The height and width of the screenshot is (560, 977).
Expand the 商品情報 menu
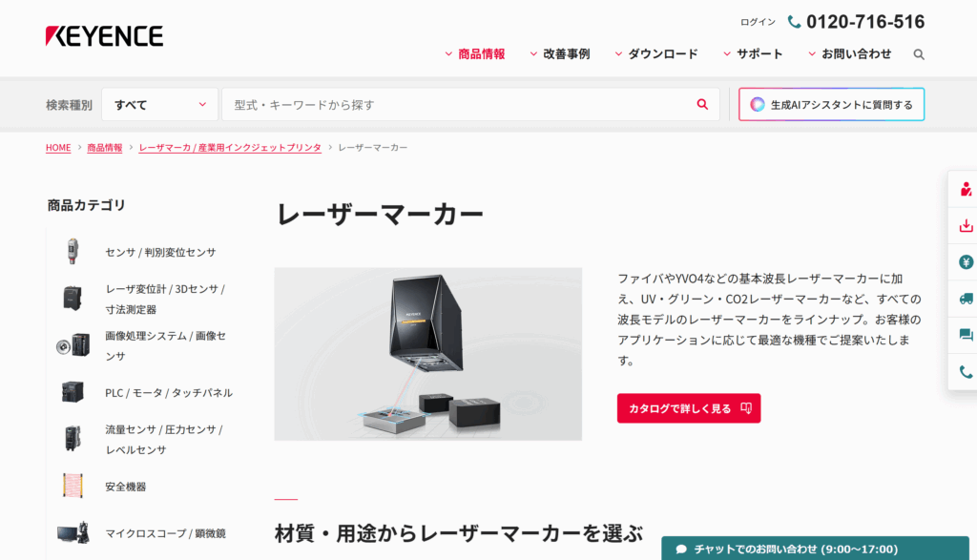[x=475, y=54]
